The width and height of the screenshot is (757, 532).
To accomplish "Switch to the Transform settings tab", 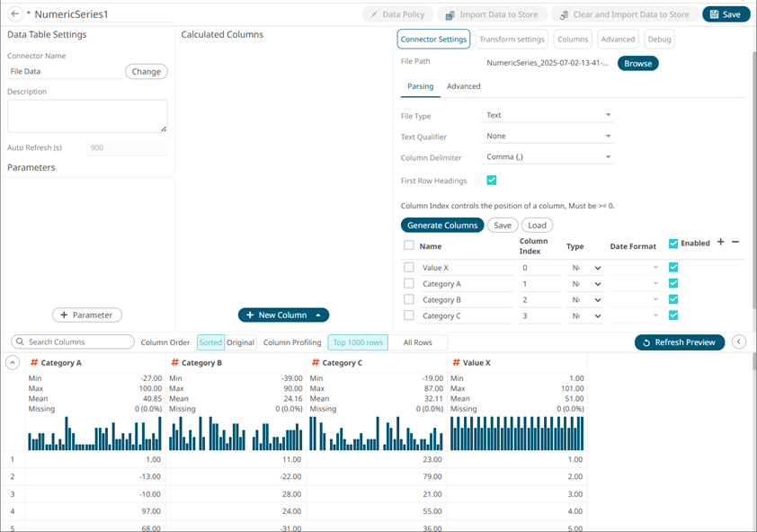I will tap(512, 40).
